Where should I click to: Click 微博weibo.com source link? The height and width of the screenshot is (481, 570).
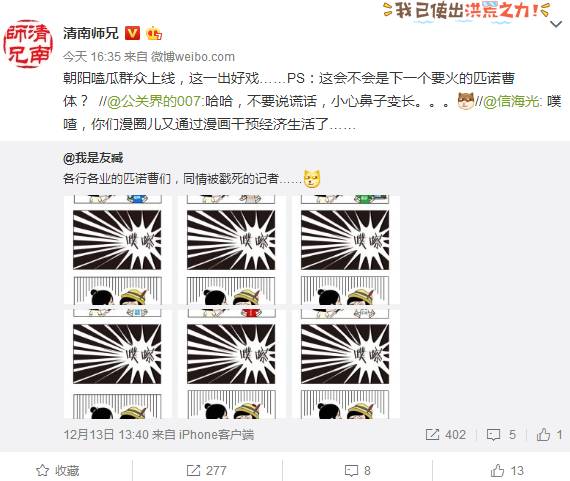[x=193, y=56]
